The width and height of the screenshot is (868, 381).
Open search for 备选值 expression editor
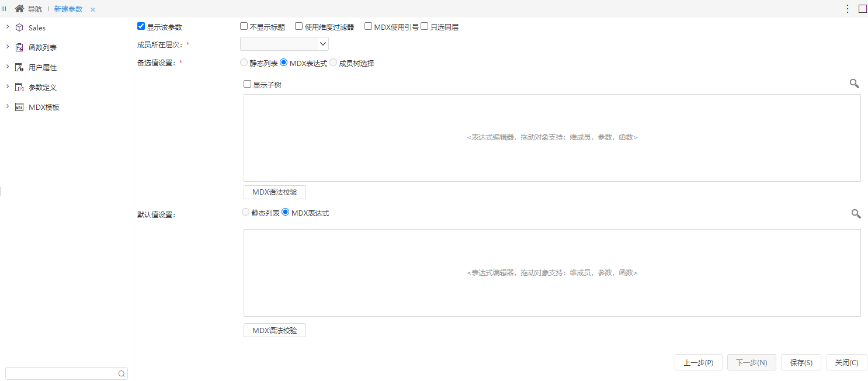coord(854,84)
